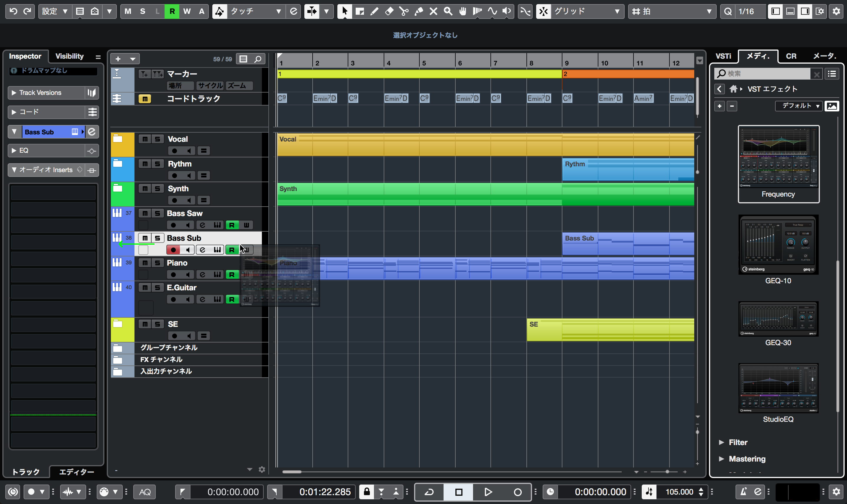This screenshot has width=847, height=504.
Task: Select the Zoom magnifier tool
Action: (448, 11)
